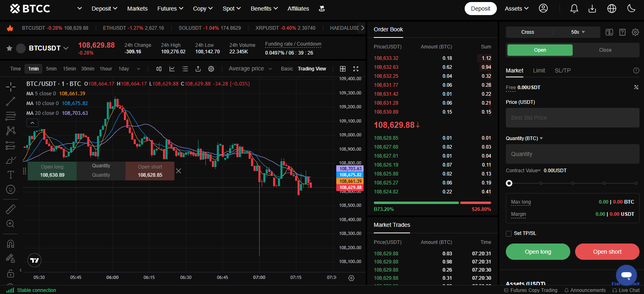The image size is (644, 294).
Task: Expand the ticker bar arrow
Action: pos(362,28)
